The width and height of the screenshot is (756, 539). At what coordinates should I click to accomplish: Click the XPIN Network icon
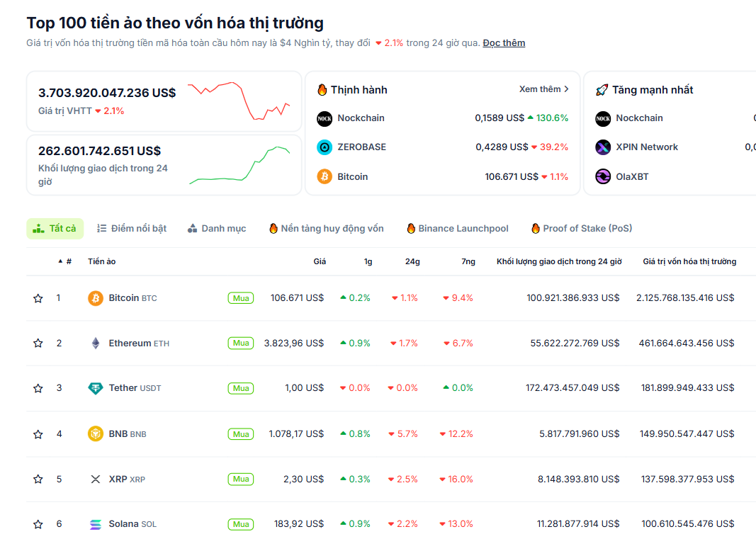click(603, 147)
